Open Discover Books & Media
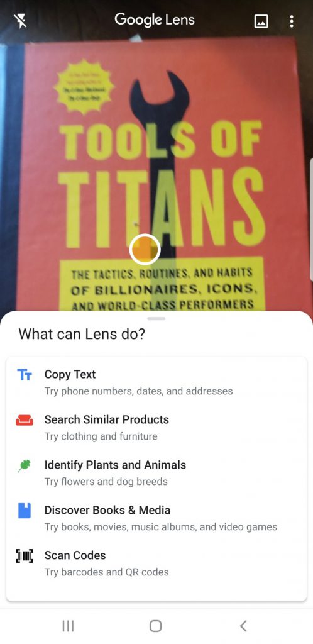The width and height of the screenshot is (313, 644). pos(156,518)
